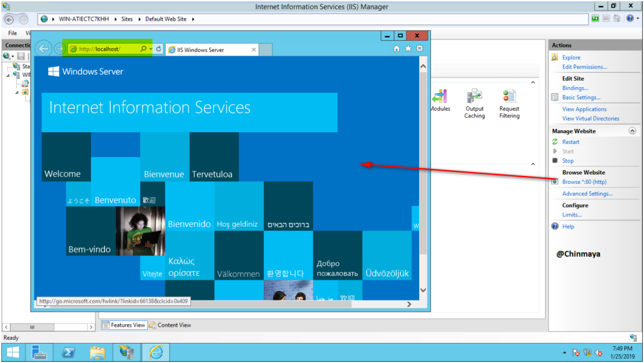Refresh the page in IIS Manager toolbar

coord(595,18)
